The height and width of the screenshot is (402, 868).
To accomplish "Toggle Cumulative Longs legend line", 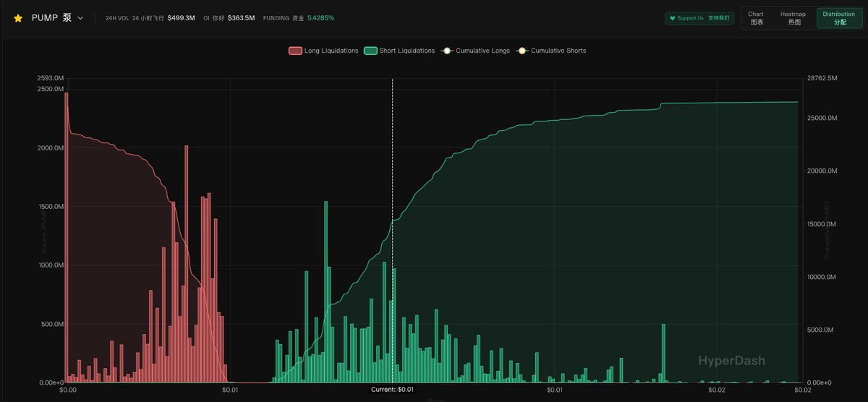I will (x=475, y=51).
